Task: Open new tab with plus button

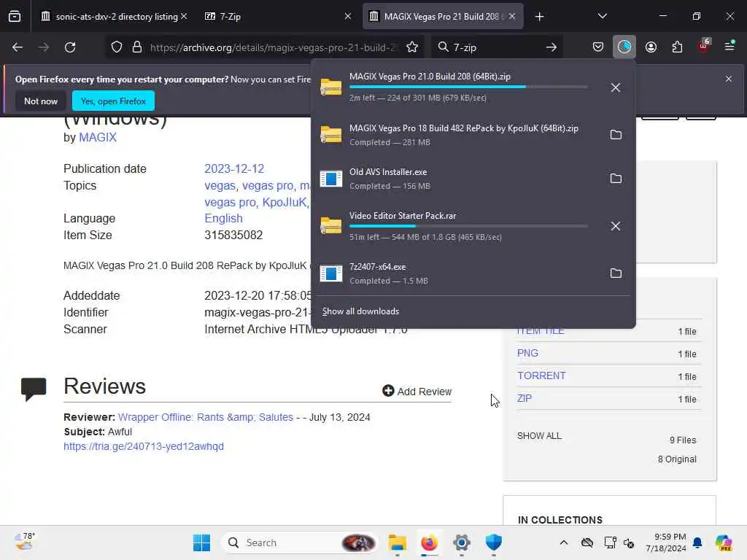Action: 539,17
